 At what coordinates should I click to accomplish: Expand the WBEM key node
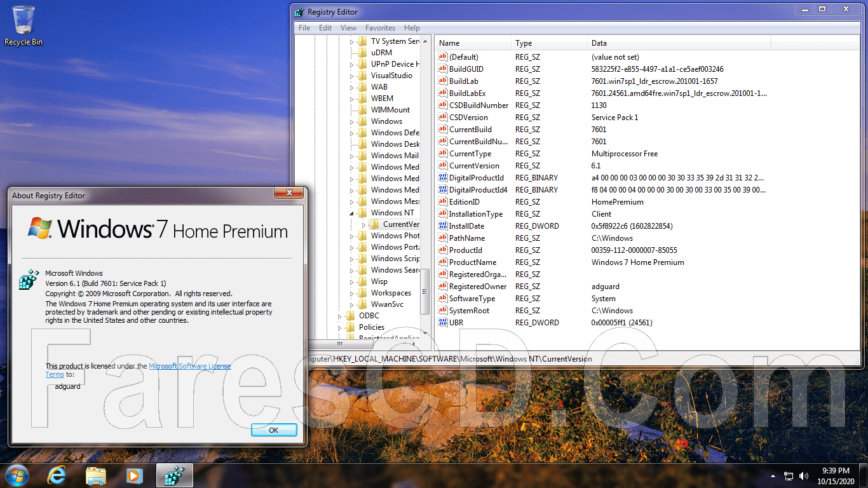[351, 98]
